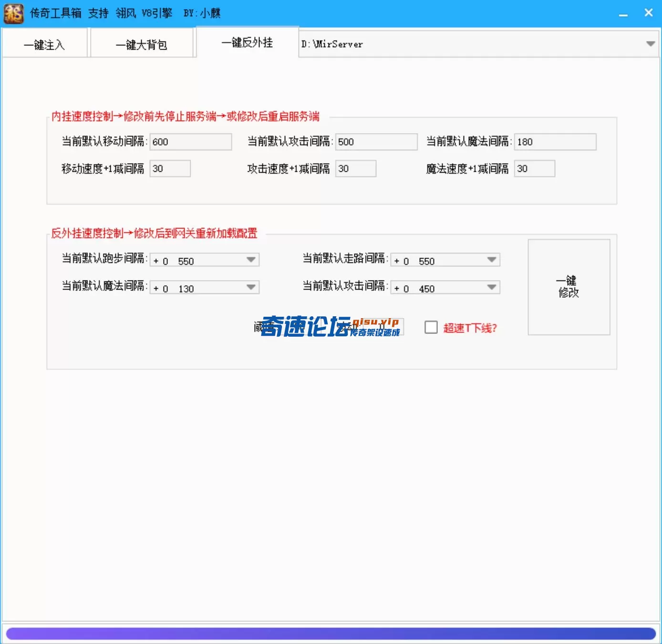Switch to the 一键注入 tab
Image resolution: width=662 pixels, height=644 pixels.
pos(44,44)
